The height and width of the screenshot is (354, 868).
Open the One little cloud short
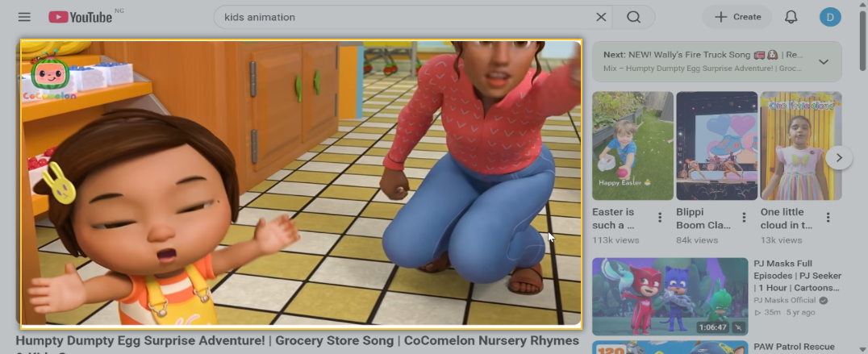(801, 145)
